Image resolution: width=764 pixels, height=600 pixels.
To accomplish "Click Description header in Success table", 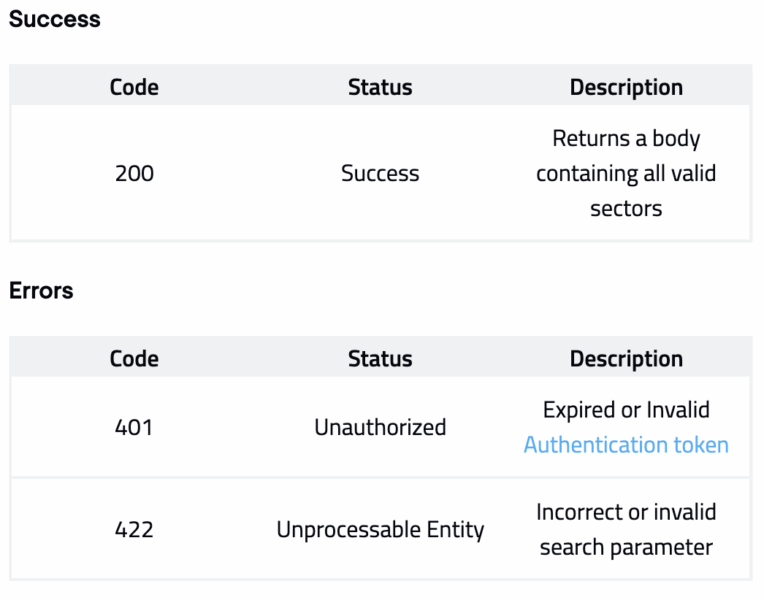I will click(626, 87).
